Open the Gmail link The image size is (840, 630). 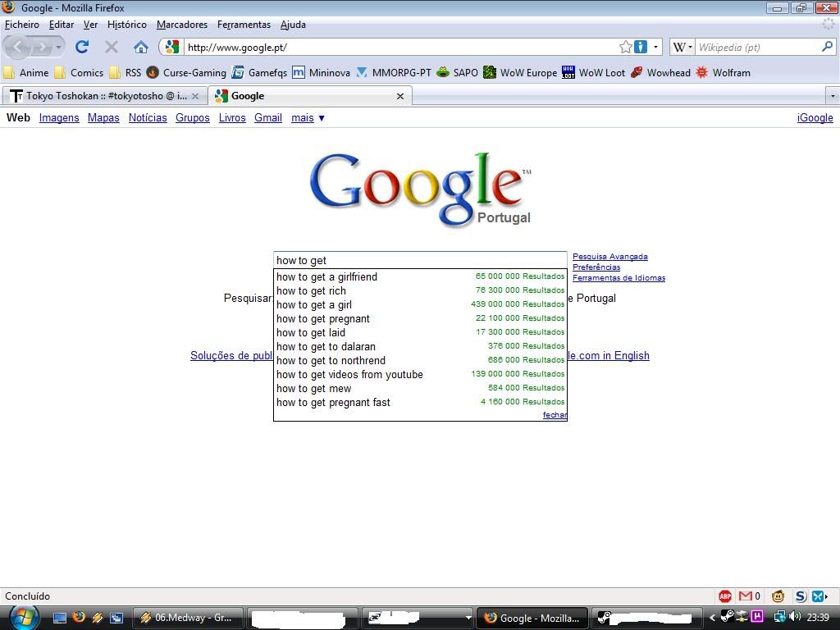coord(268,118)
